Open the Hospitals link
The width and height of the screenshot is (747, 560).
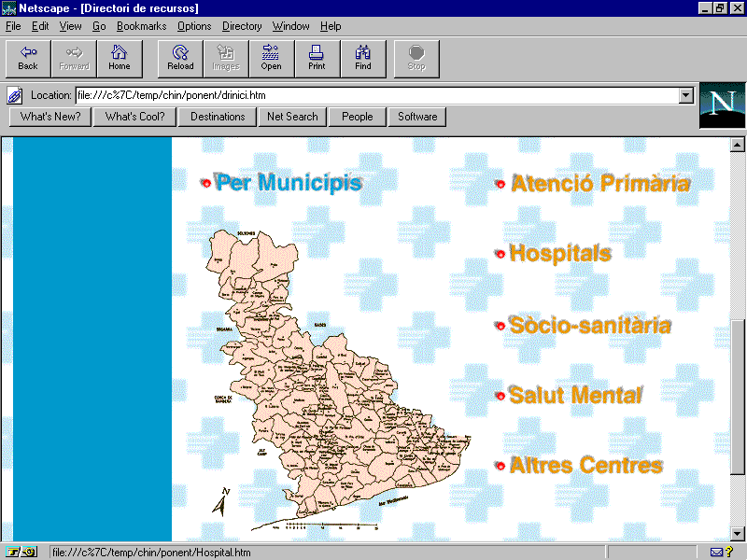click(559, 253)
